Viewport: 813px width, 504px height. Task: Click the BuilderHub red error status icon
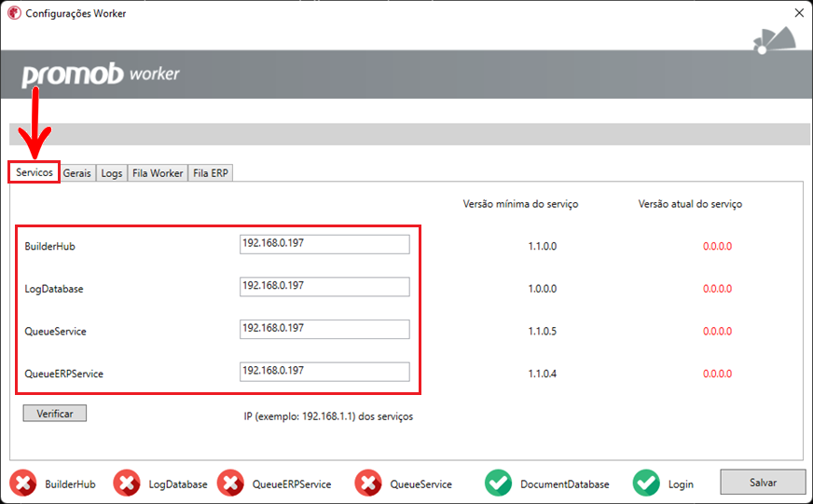[22, 484]
